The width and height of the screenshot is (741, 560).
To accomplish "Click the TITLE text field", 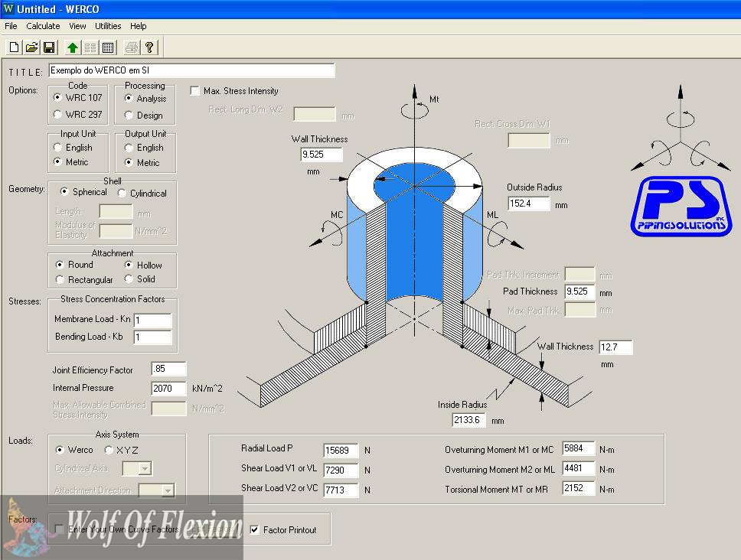I will 192,70.
